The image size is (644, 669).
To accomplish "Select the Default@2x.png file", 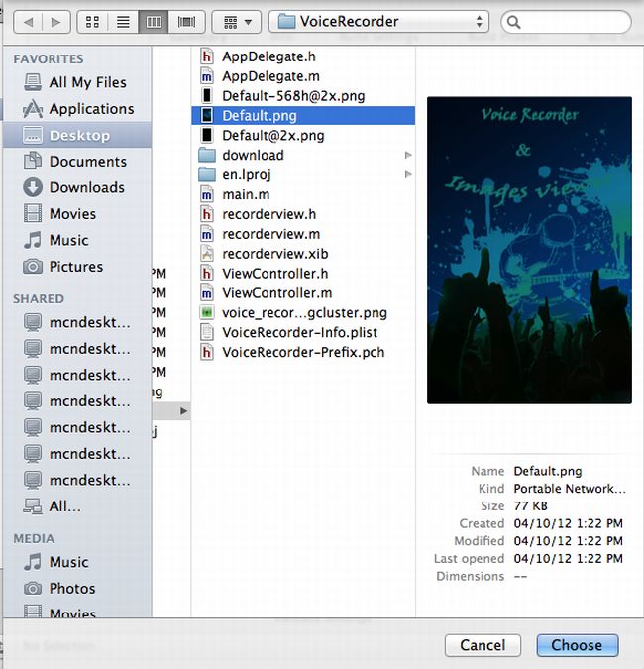I will [x=303, y=135].
